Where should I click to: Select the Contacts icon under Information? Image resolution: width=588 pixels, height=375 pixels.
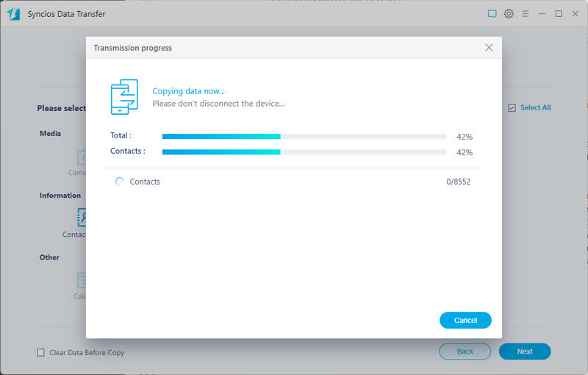coord(82,218)
